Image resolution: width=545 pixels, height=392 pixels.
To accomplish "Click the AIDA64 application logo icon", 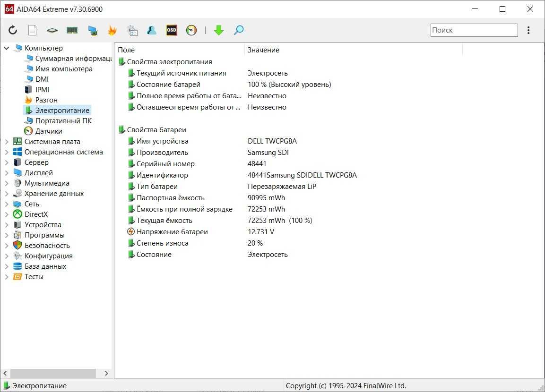I will 9,9.
